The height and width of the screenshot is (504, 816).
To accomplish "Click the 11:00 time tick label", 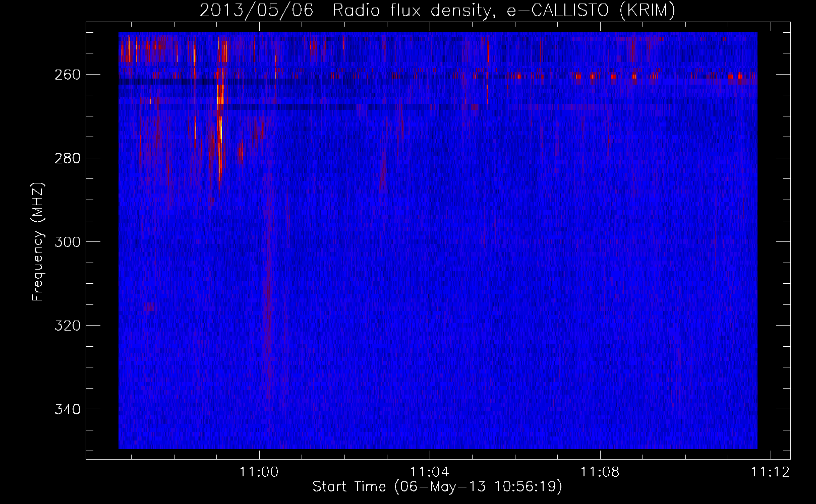I will click(x=259, y=472).
